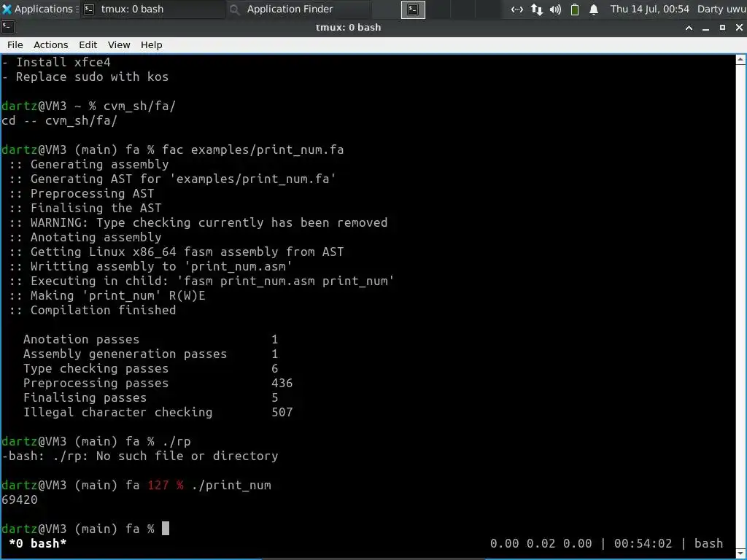
Task: Click the 'WARNING: Type checking' line
Action: coord(198,222)
